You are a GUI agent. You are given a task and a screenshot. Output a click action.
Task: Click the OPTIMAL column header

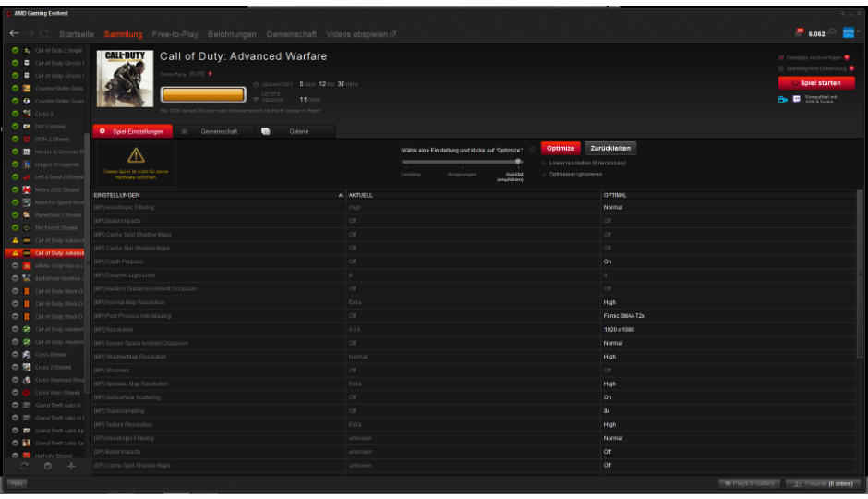click(615, 196)
